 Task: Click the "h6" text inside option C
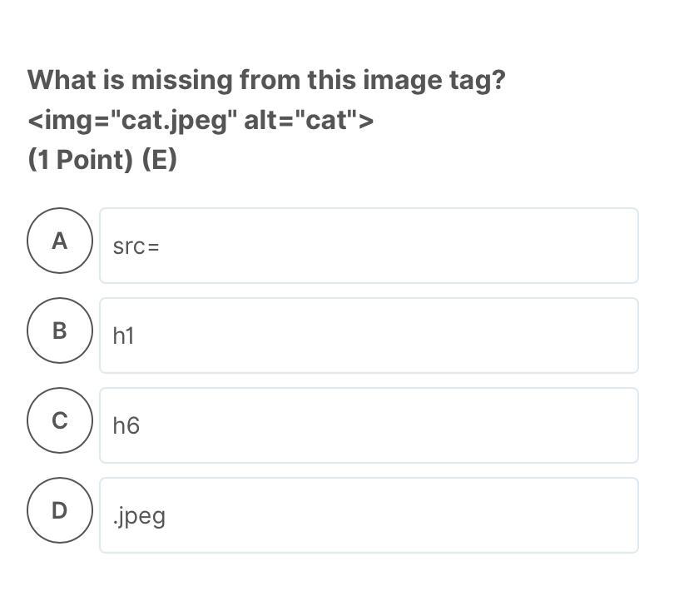126,426
